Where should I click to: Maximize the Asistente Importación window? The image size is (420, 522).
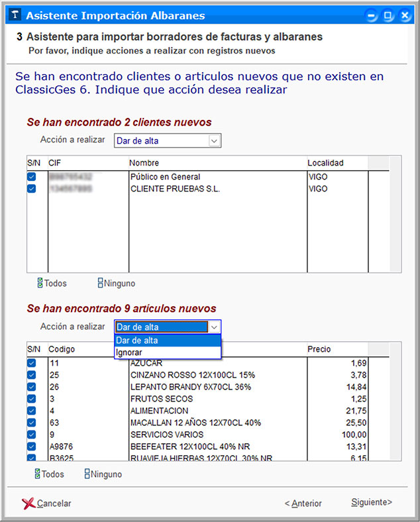point(389,15)
